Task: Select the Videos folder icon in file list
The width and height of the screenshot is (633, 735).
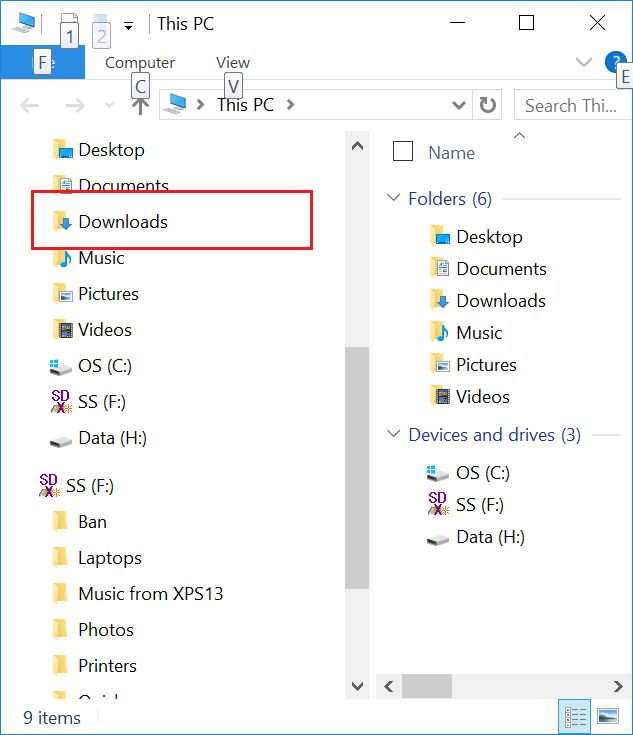Action: 440,396
